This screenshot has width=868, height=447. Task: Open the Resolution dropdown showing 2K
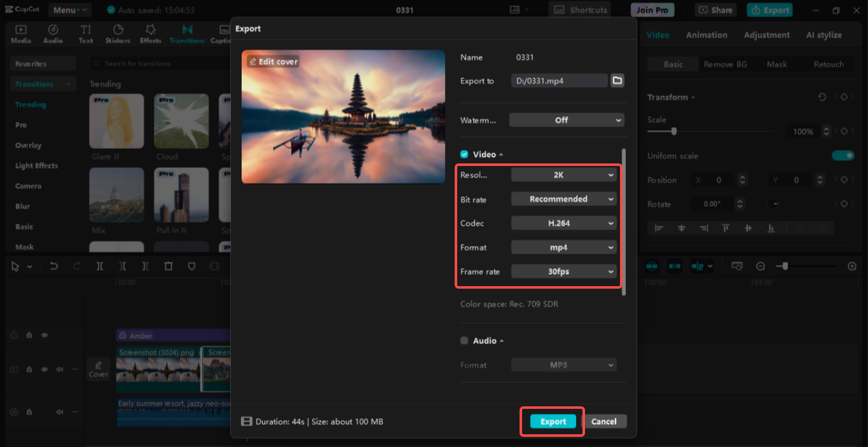click(563, 174)
